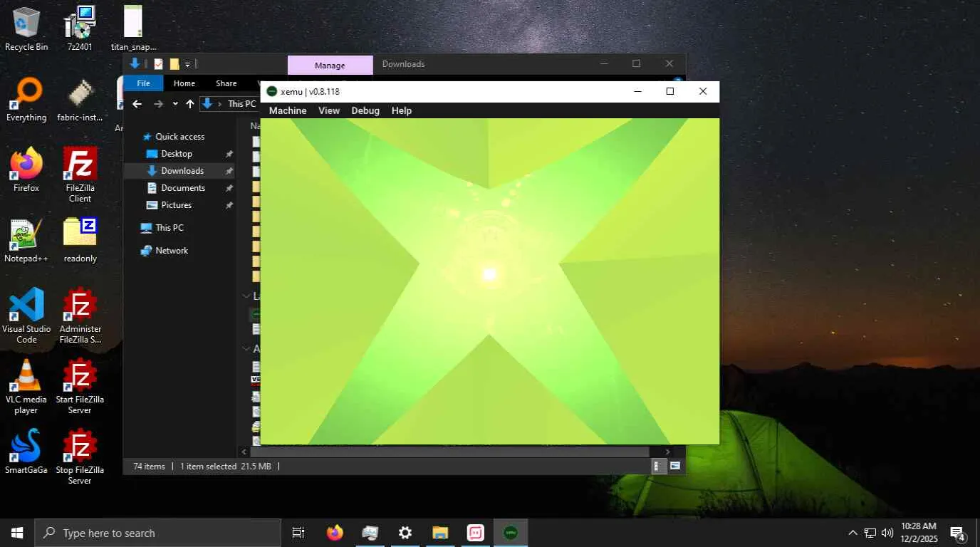980x547 pixels.
Task: Click the pin icon next to Desktop
Action: click(x=229, y=154)
